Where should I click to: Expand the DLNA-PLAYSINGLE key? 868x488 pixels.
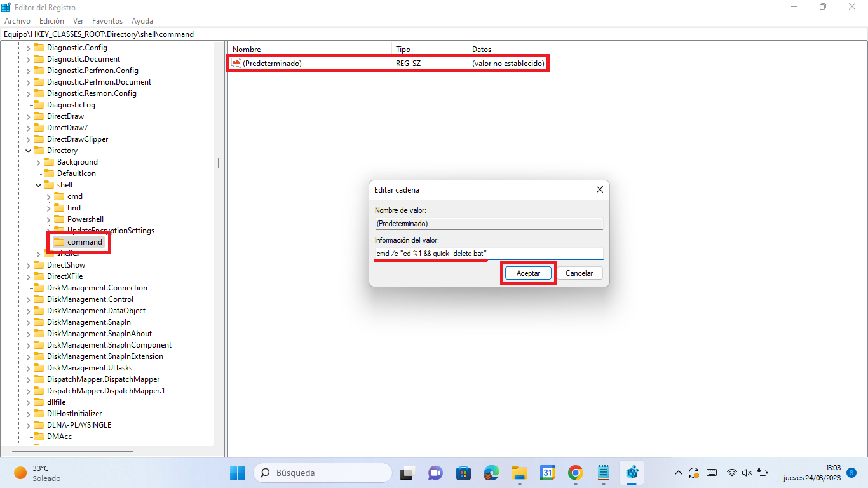click(28, 425)
